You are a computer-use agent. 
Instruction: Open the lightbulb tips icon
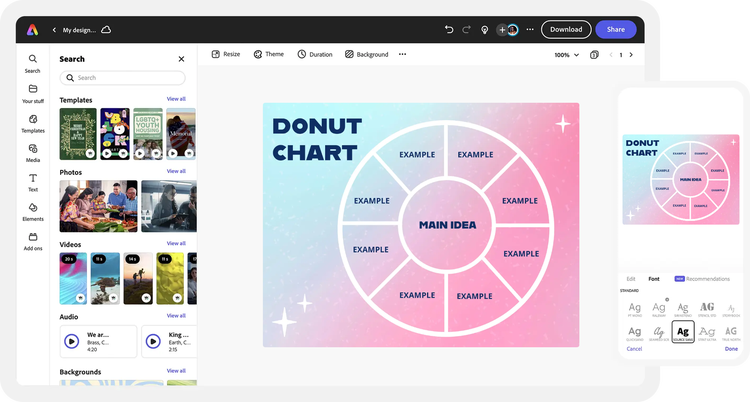485,30
